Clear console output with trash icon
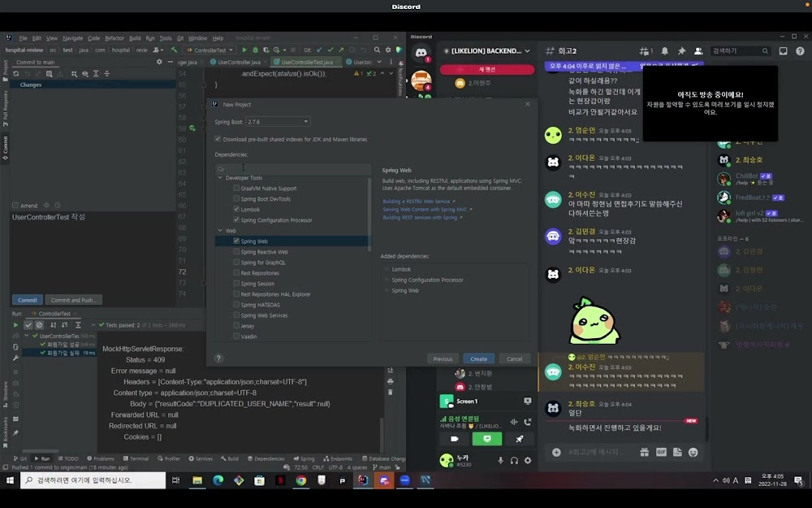Viewport: 812px width, 508px height. tap(390, 392)
